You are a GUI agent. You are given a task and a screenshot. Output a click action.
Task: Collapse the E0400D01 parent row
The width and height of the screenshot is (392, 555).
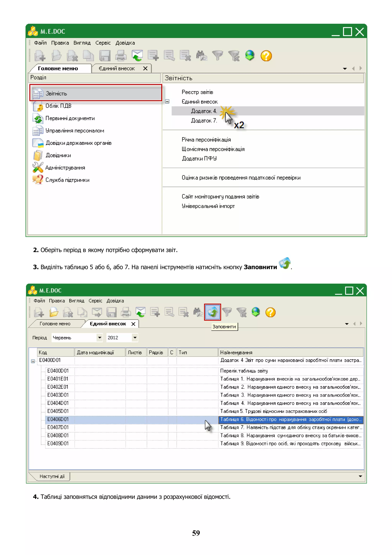coord(33,361)
